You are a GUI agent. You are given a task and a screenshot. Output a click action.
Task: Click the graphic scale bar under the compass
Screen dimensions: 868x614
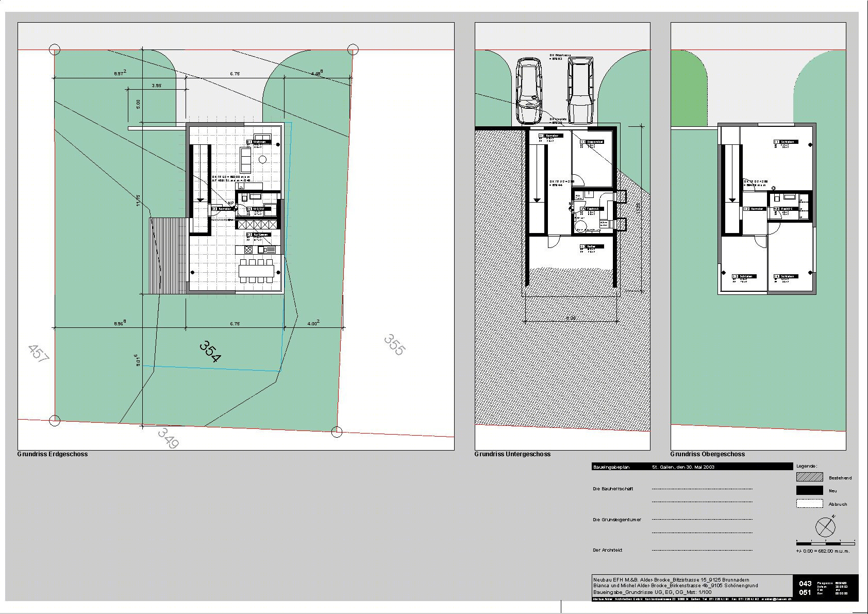pyautogui.click(x=826, y=543)
